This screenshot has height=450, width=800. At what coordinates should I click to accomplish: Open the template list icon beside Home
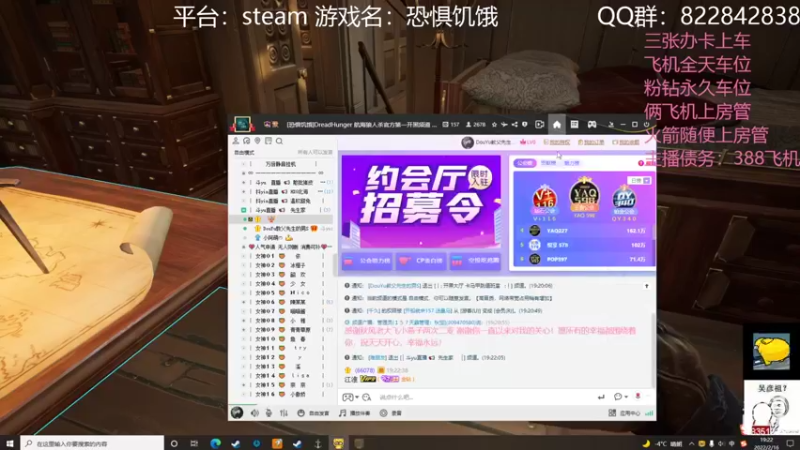(574, 124)
